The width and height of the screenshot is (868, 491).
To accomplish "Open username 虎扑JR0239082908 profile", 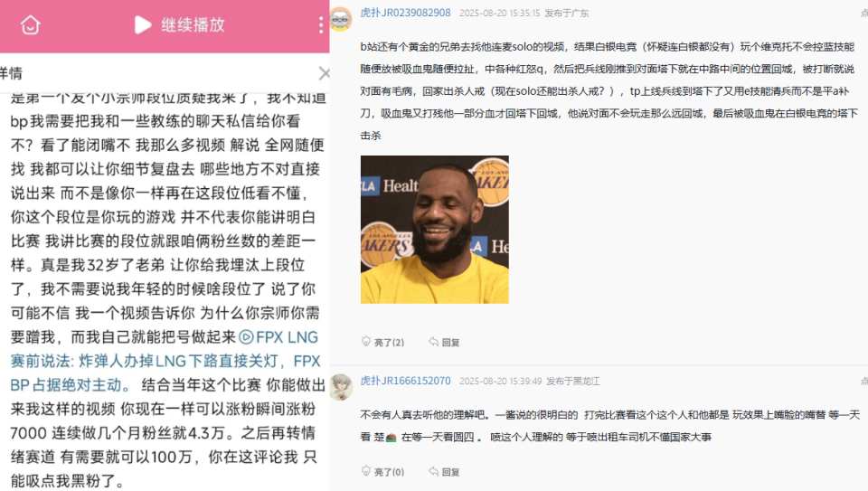I will 405,13.
